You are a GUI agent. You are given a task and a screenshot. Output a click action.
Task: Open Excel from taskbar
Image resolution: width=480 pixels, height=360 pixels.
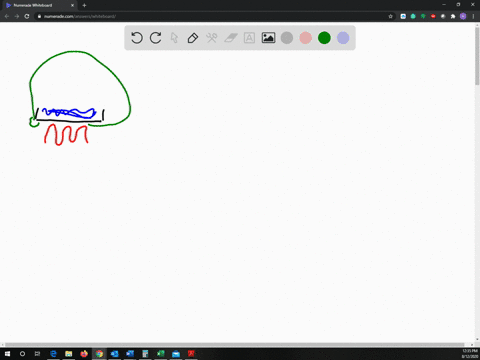[x=161, y=354]
